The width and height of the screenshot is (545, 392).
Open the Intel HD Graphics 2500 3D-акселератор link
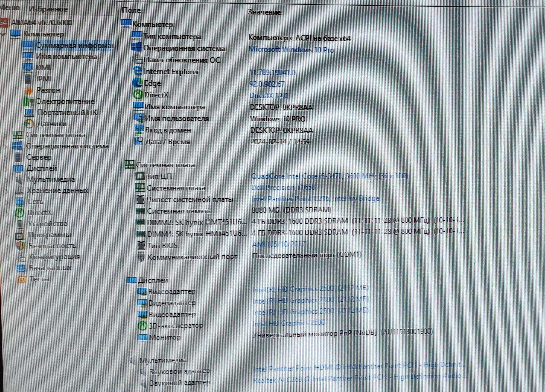289,323
